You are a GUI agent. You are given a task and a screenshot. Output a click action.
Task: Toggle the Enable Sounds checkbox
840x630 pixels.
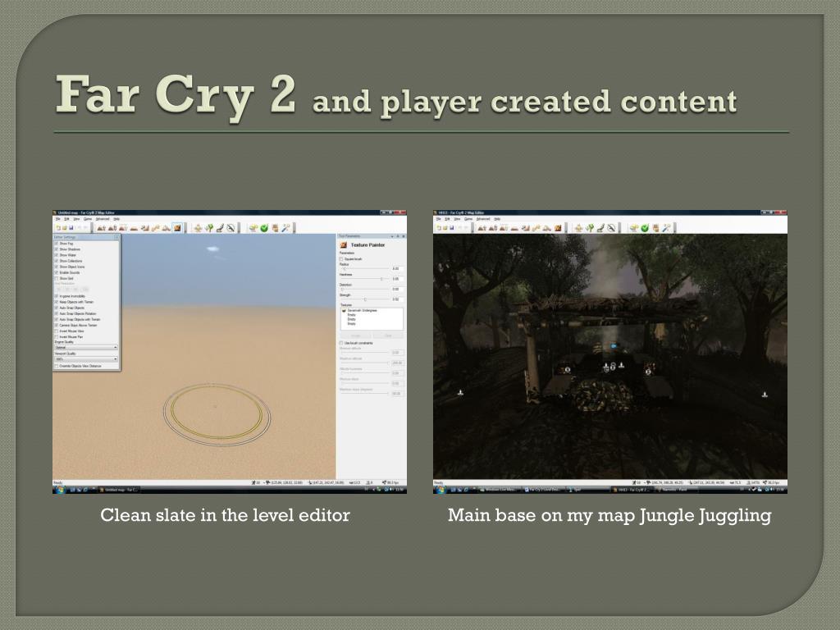tap(57, 272)
